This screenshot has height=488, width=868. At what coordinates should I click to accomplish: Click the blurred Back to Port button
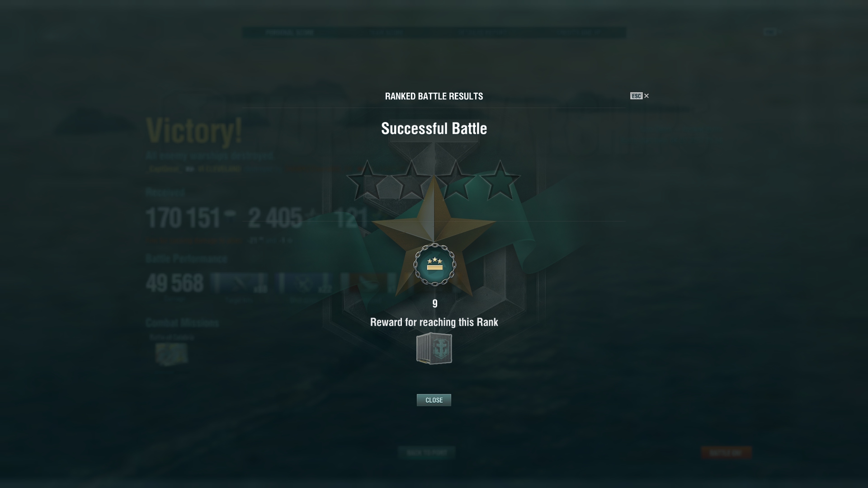[427, 452]
